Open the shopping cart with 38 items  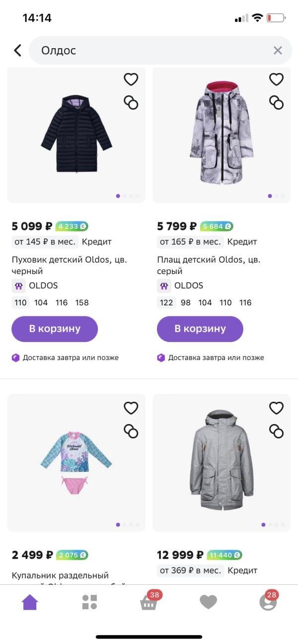(x=149, y=602)
